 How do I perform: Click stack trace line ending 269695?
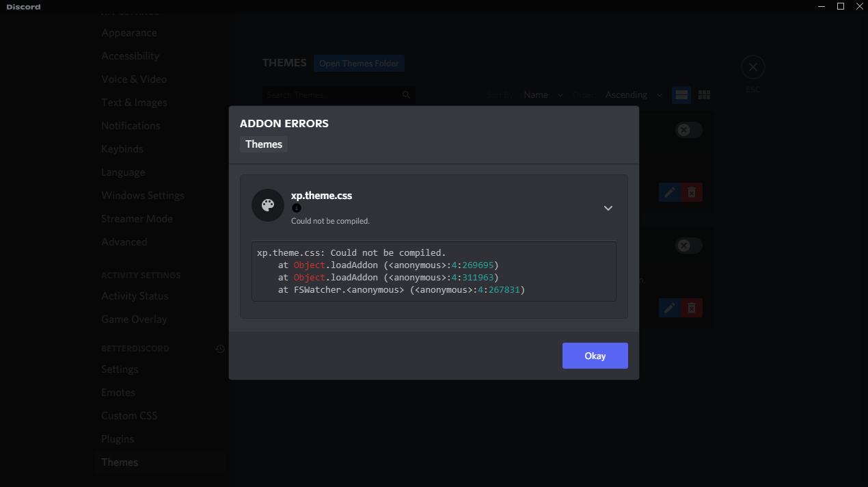pyautogui.click(x=388, y=265)
